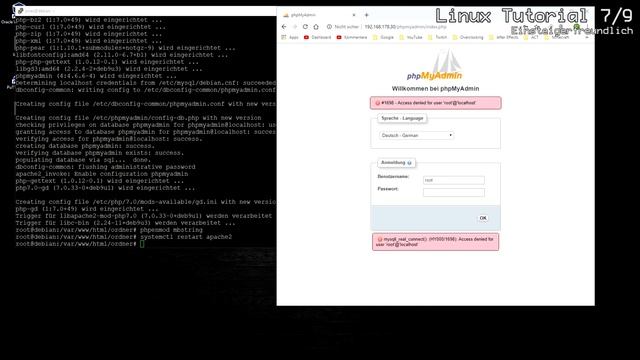Open the Dashboard bookmark

(318, 37)
